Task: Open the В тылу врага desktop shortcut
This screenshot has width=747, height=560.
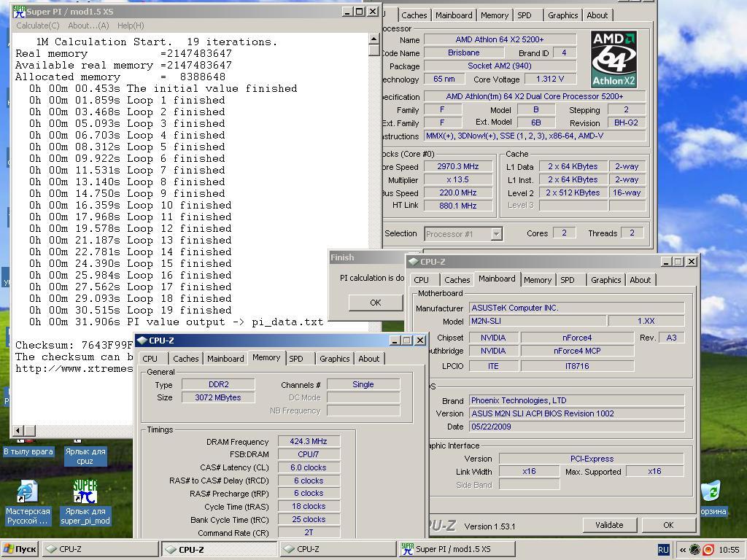Action: click(28, 451)
